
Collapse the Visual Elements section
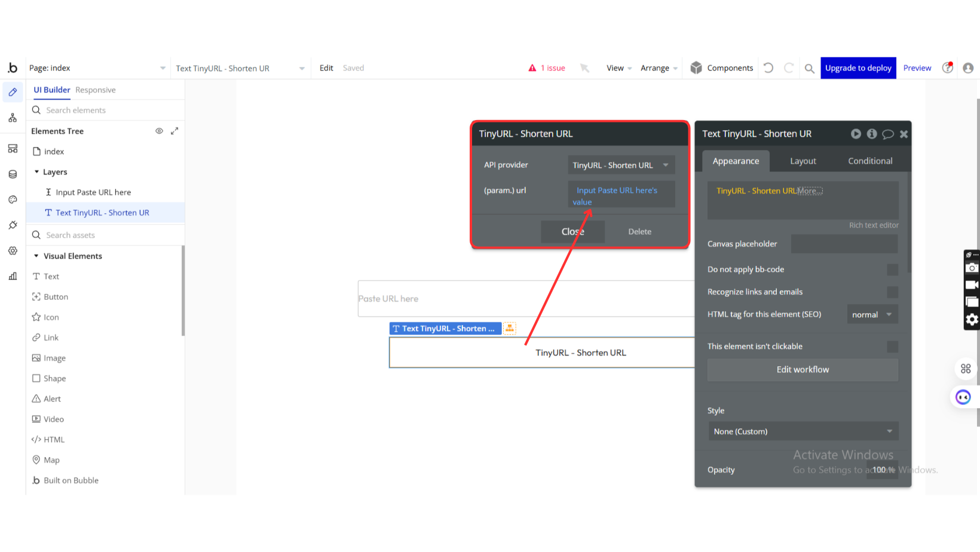click(36, 256)
